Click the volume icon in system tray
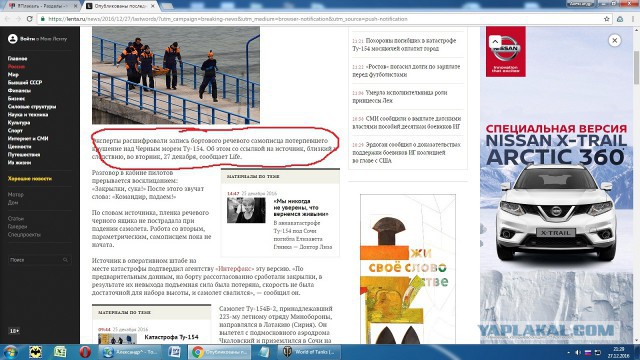The height and width of the screenshot is (360, 640). [x=578, y=352]
